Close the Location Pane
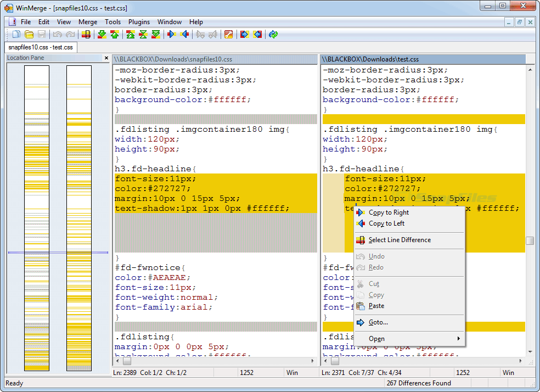This screenshot has height=392, width=540. pyautogui.click(x=106, y=58)
